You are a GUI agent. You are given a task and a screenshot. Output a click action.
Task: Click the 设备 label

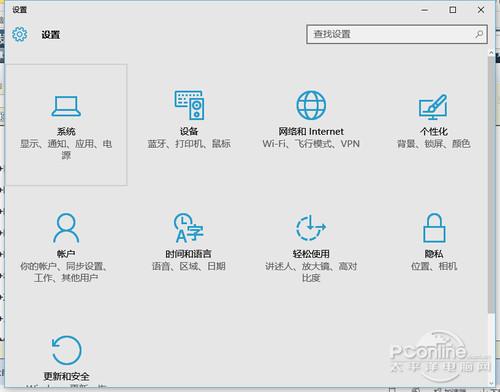click(189, 131)
